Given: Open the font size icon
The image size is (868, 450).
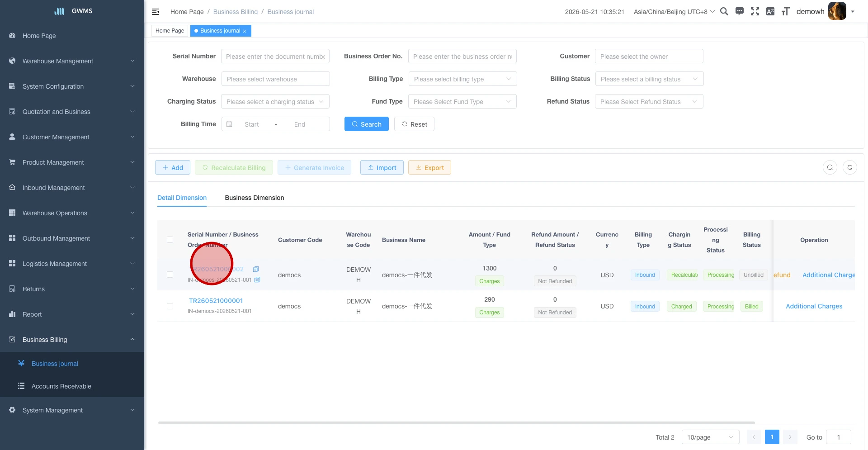Looking at the screenshot, I should coord(786,11).
